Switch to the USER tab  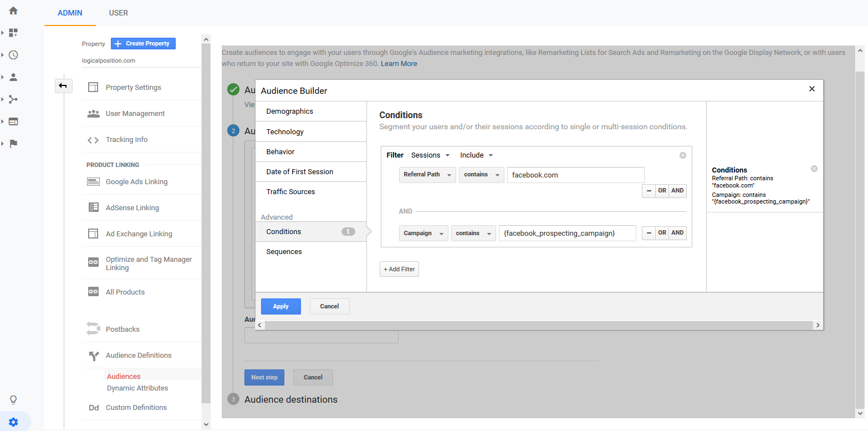click(119, 13)
